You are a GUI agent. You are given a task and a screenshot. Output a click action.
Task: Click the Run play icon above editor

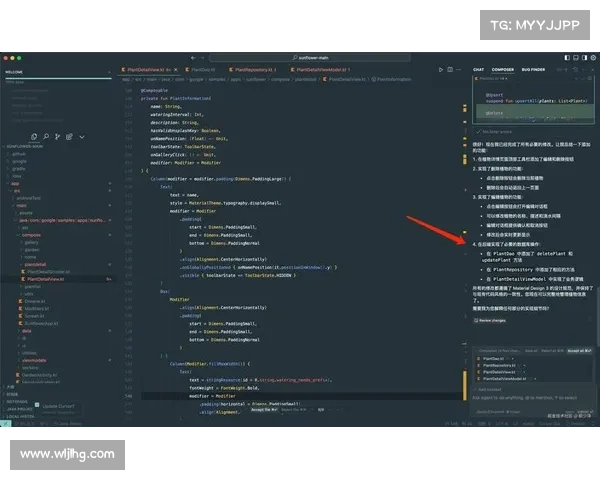441,69
